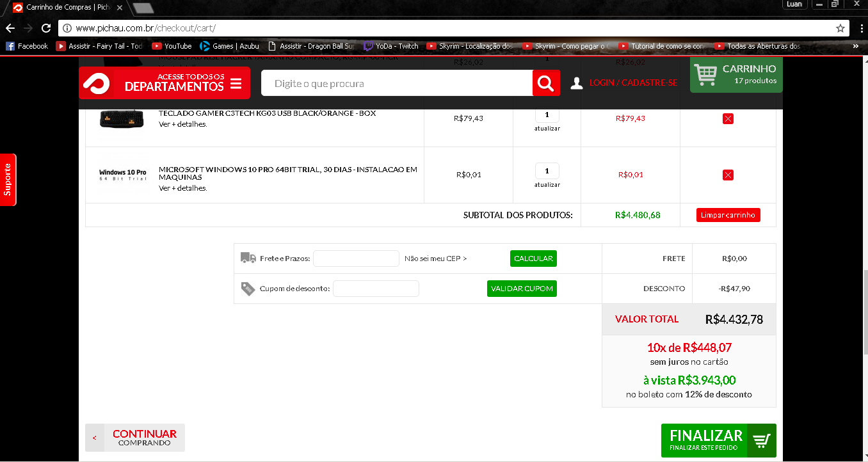Click Acesse Todos os Departamentos

click(x=165, y=83)
